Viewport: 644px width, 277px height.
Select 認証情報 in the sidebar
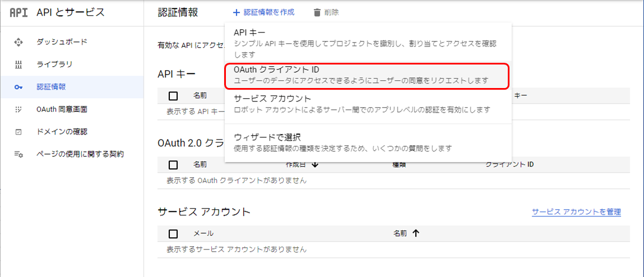72,87
